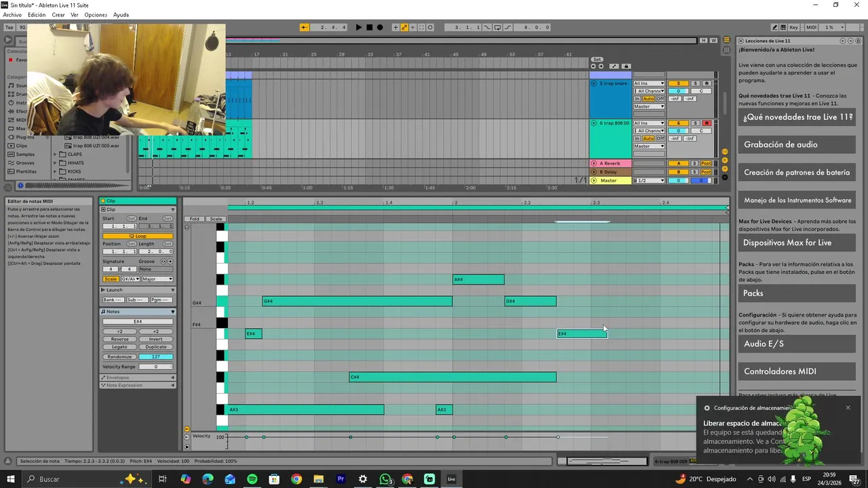Open the Crear menu
Image resolution: width=868 pixels, height=488 pixels.
click(58, 15)
